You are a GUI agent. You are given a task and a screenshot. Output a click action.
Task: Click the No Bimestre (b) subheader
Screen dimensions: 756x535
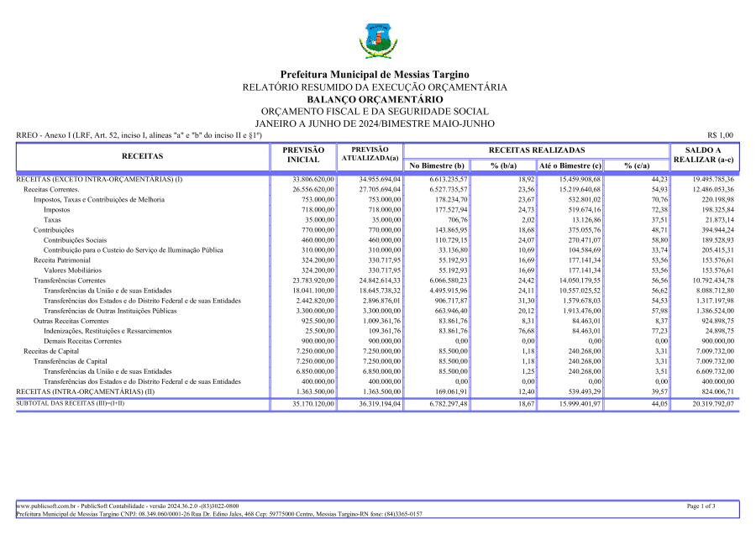tap(437, 166)
